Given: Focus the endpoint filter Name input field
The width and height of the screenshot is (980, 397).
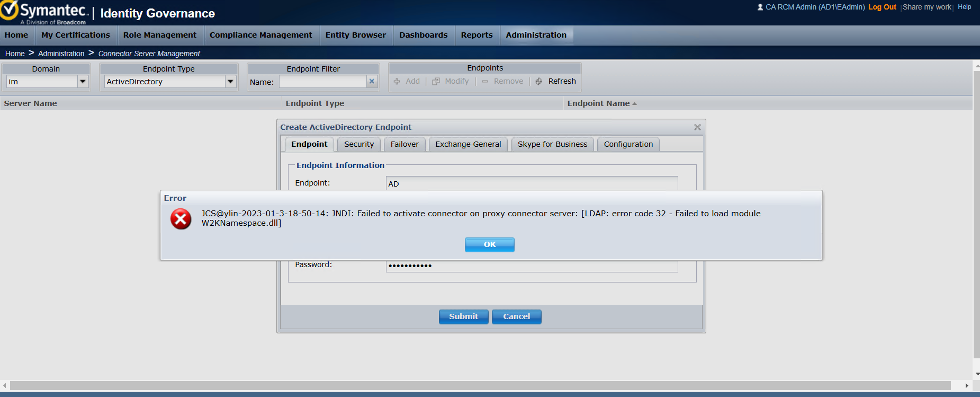Looking at the screenshot, I should point(323,82).
